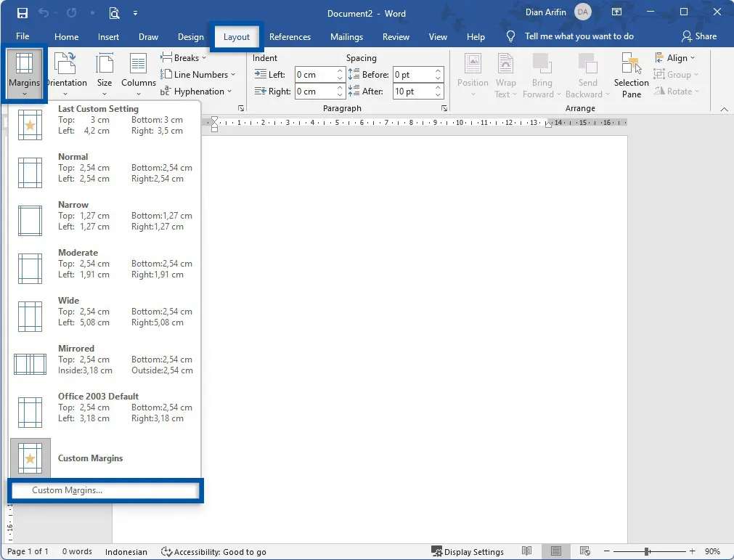Click the Web Layout view icon

pyautogui.click(x=582, y=552)
